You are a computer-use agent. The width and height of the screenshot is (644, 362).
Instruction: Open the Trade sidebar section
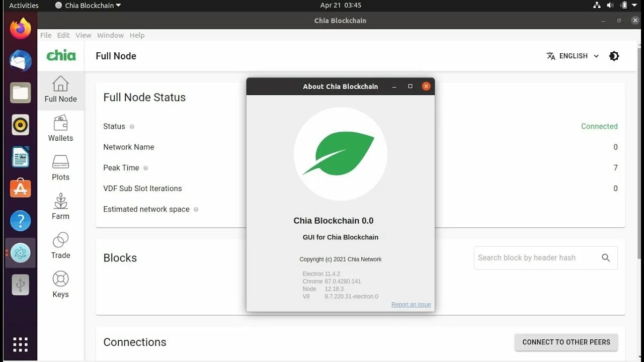pos(60,246)
